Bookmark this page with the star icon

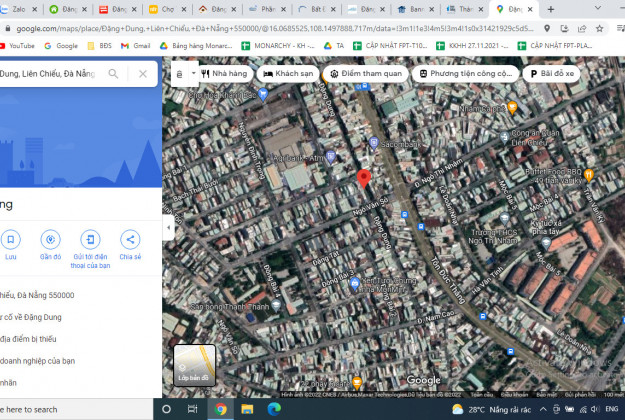599,28
